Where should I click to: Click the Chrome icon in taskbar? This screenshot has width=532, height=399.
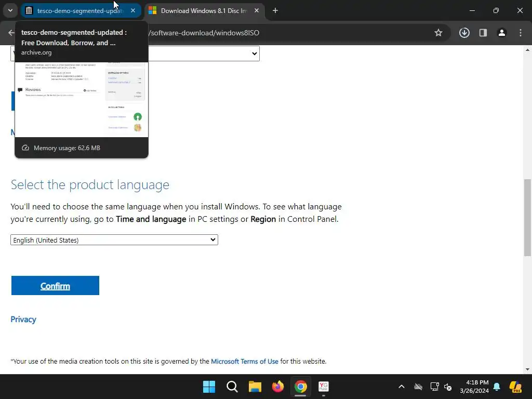[301, 387]
